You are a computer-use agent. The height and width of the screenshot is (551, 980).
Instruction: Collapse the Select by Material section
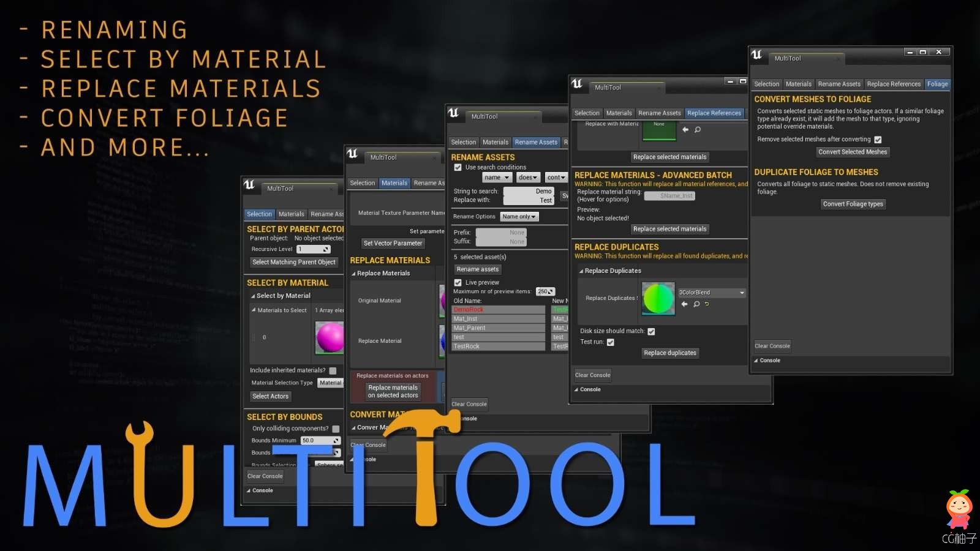point(254,296)
